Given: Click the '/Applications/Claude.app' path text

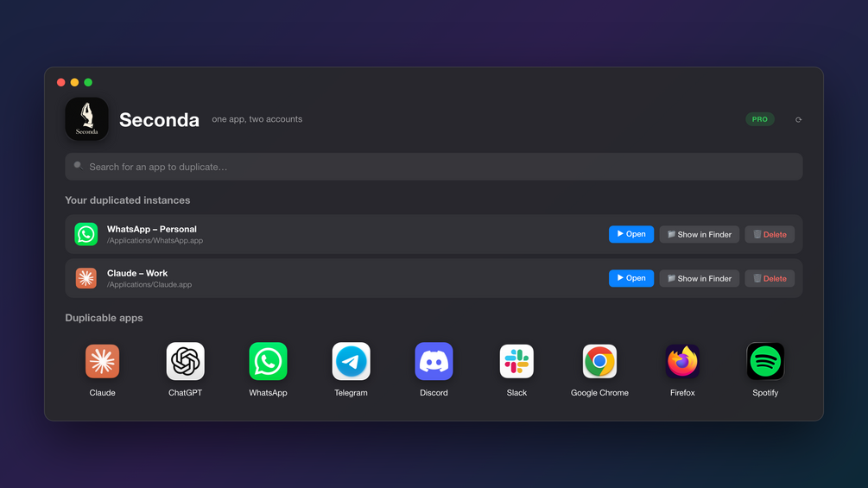Looking at the screenshot, I should point(149,285).
